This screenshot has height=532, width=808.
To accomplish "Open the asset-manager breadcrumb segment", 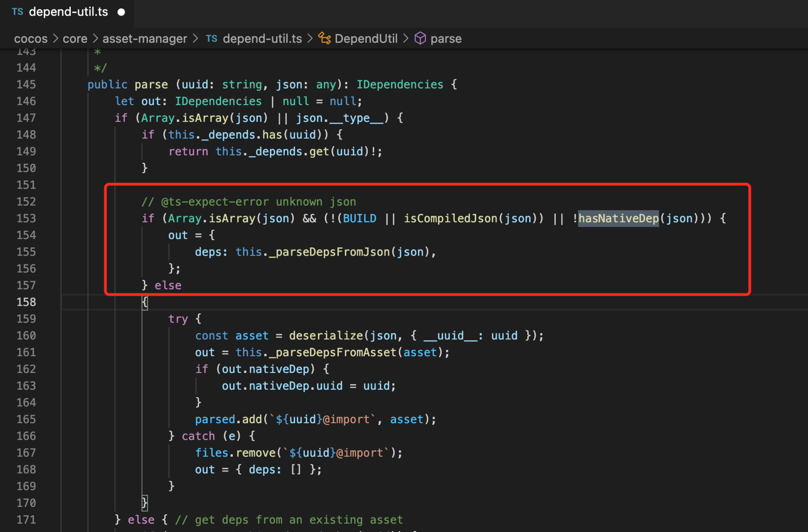I will [145, 39].
